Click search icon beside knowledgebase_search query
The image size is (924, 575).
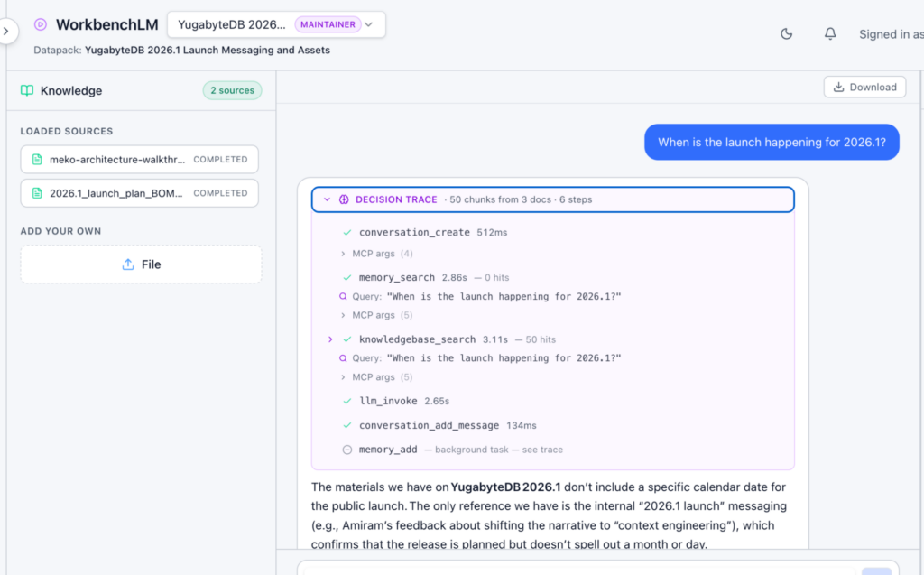[x=343, y=358]
